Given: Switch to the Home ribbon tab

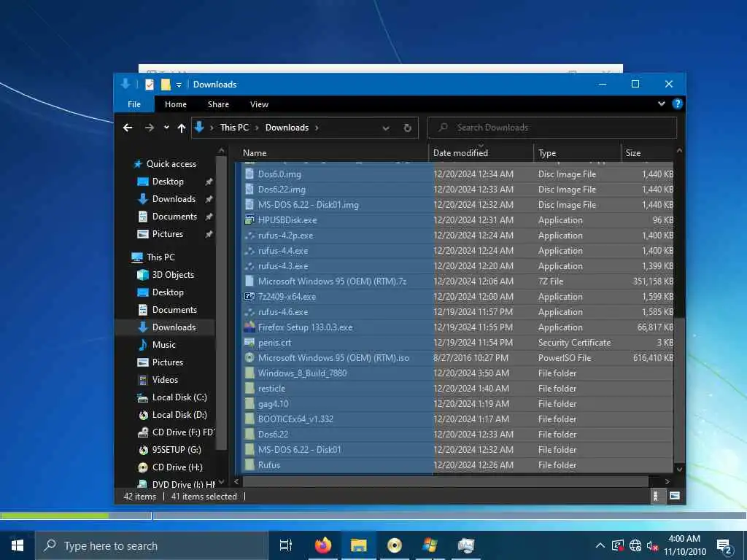Looking at the screenshot, I should pyautogui.click(x=176, y=104).
